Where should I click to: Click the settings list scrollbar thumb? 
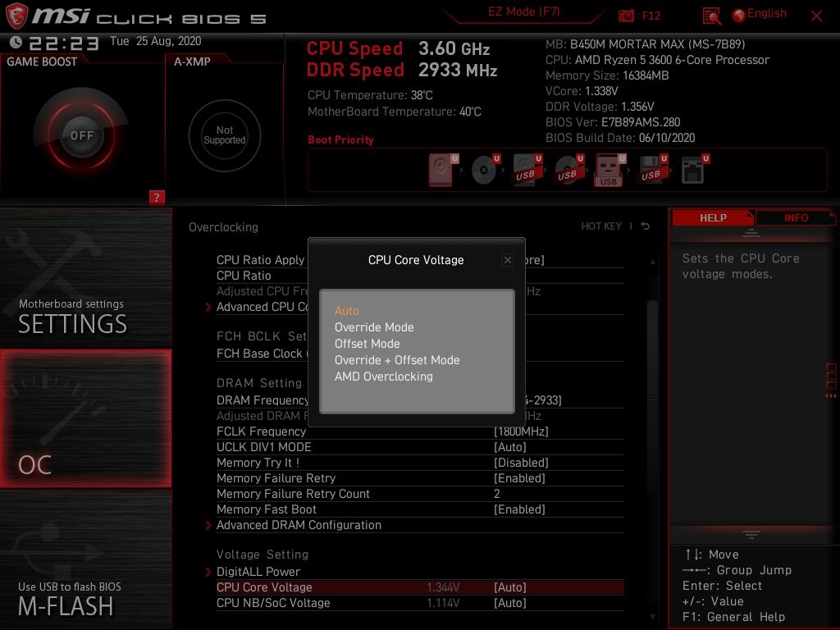pyautogui.click(x=652, y=396)
